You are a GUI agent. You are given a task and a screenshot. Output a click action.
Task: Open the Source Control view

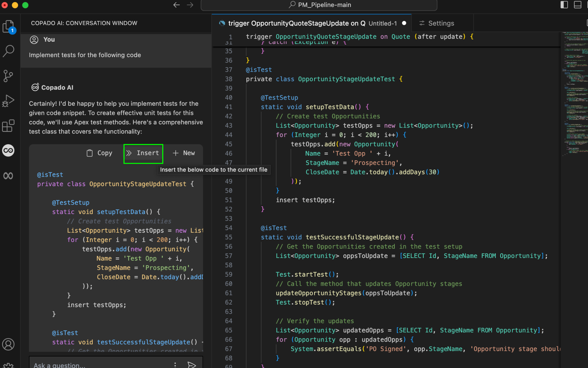[x=8, y=76]
